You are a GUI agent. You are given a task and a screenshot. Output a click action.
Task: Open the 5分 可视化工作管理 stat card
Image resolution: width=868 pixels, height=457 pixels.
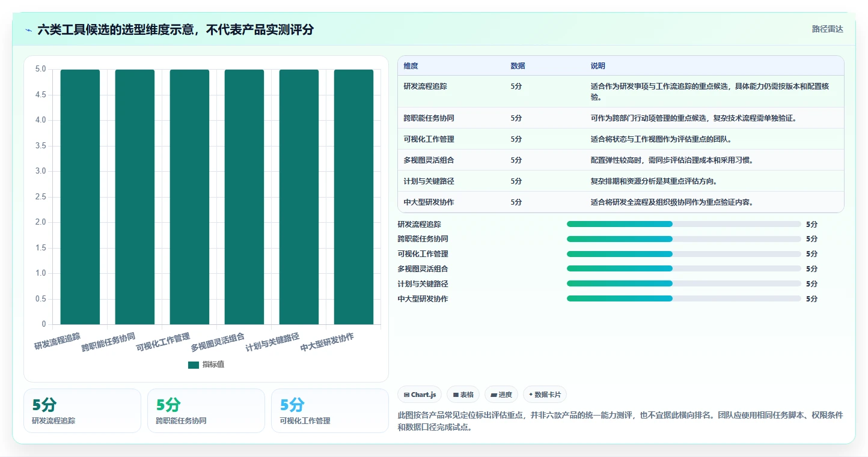pyautogui.click(x=330, y=411)
